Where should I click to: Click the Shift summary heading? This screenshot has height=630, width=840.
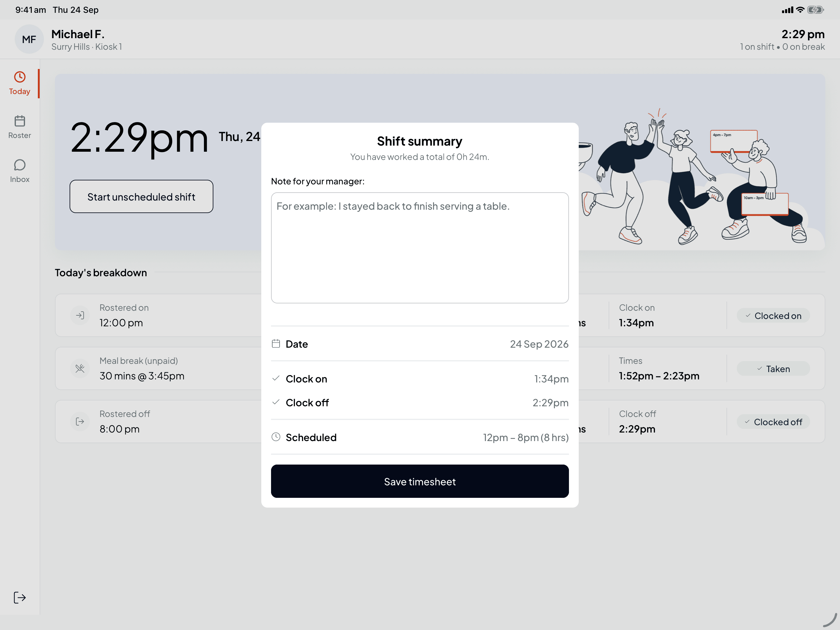click(420, 141)
